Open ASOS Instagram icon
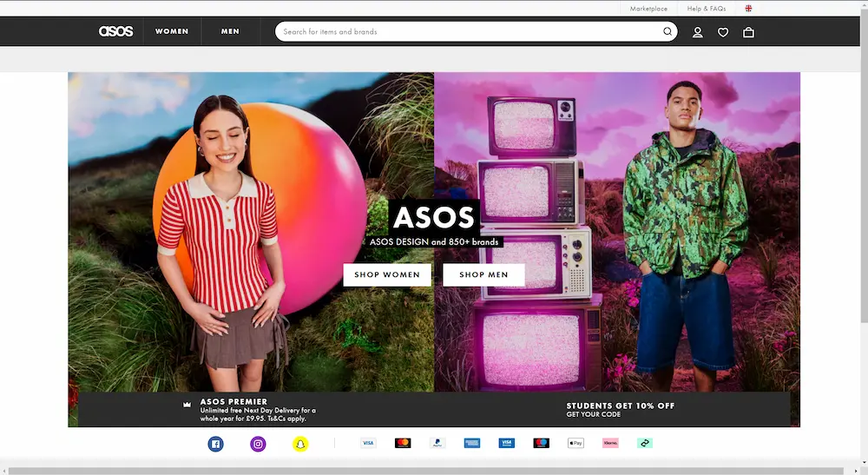 (258, 444)
